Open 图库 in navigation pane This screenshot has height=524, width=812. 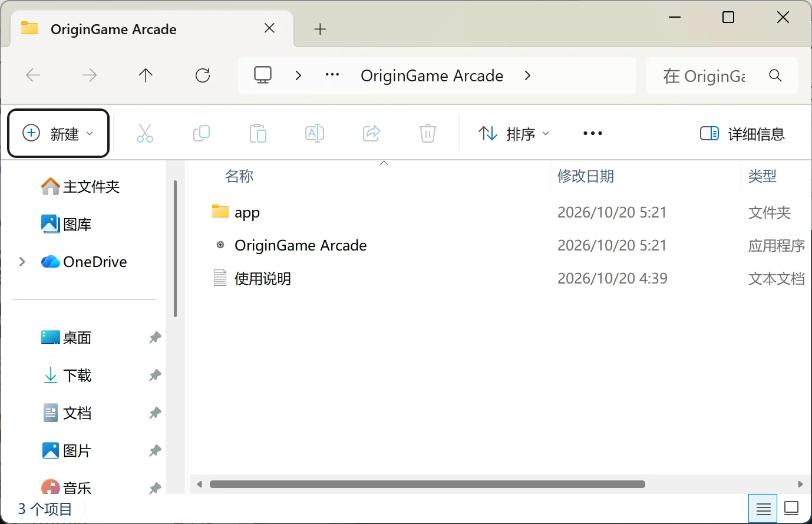[x=67, y=225]
